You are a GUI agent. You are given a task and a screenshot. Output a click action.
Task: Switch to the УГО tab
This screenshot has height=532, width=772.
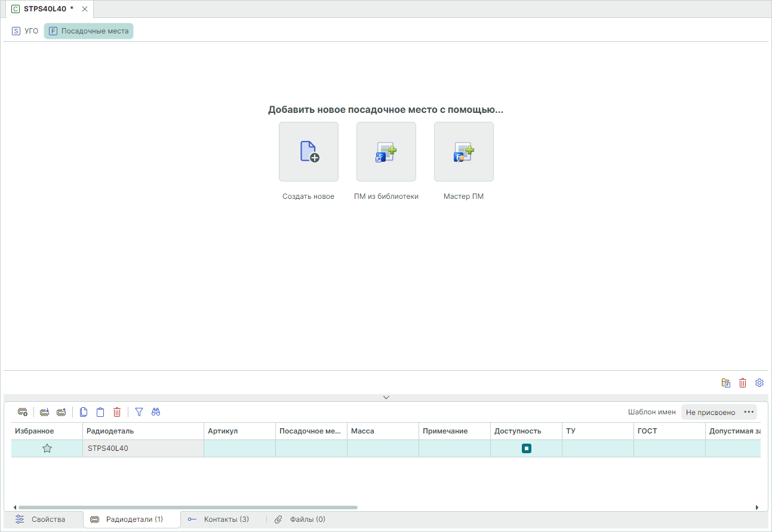(x=25, y=31)
